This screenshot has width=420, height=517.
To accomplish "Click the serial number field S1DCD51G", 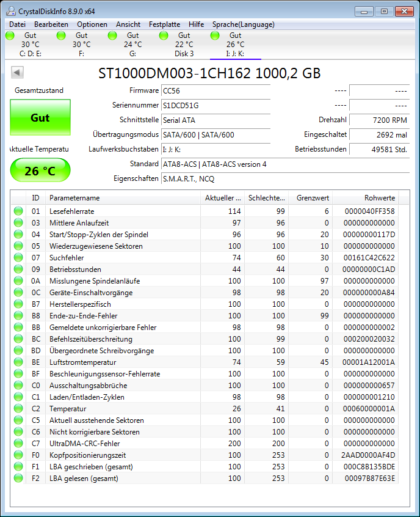I will click(x=215, y=106).
